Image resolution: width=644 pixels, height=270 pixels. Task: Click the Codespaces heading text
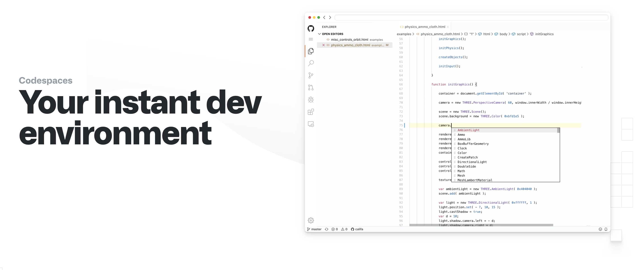[x=46, y=80]
